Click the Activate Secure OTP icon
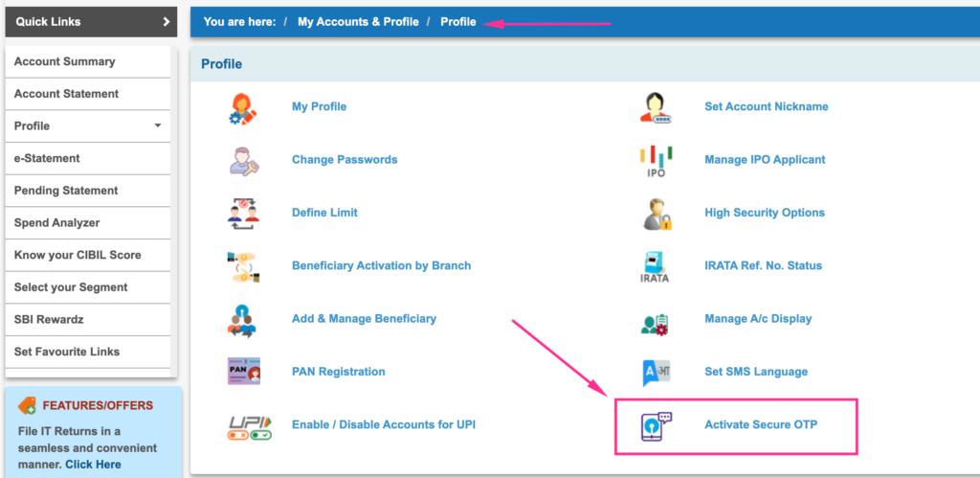This screenshot has width=980, height=478. (657, 425)
